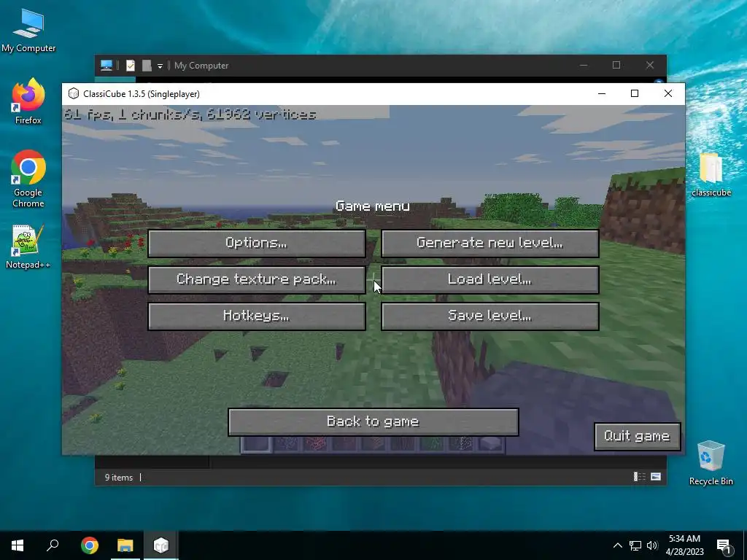Open File Explorer from the taskbar
Viewport: 747px width, 560px height.
(125, 545)
